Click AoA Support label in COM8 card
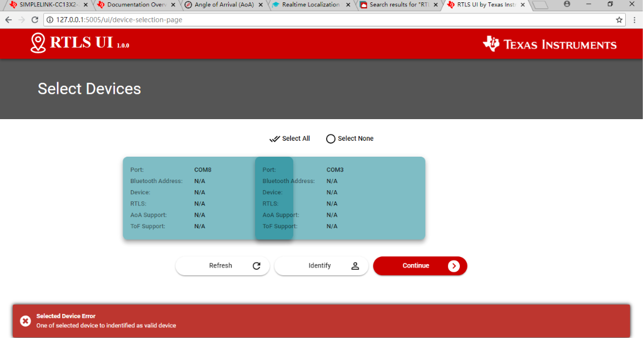 pyautogui.click(x=148, y=215)
